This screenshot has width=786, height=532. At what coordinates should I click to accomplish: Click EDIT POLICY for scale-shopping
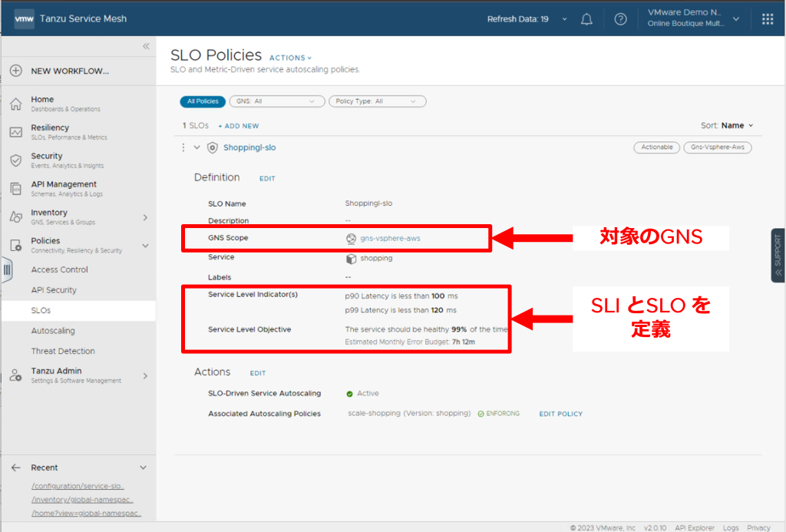click(x=561, y=415)
